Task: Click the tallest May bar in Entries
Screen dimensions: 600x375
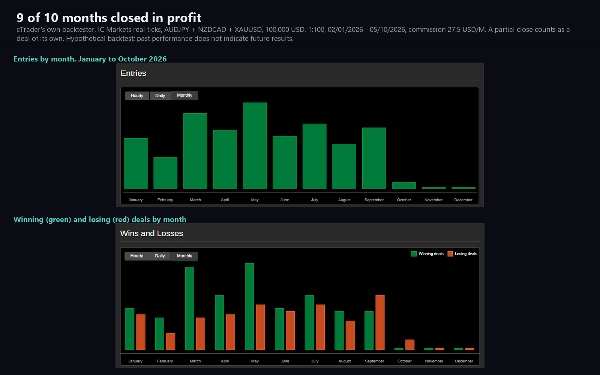Action: 255,145
